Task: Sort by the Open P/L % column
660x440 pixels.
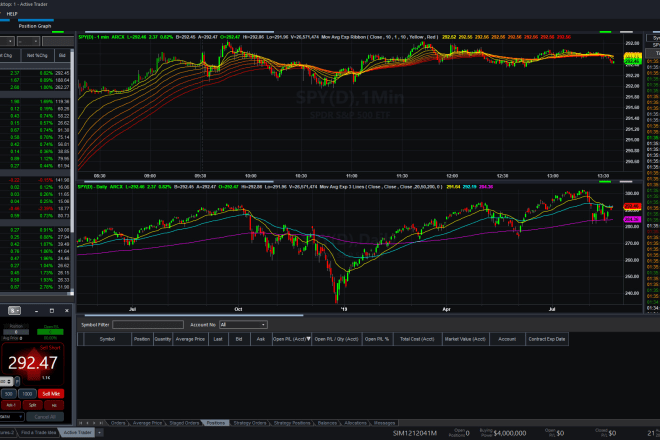Action: pos(377,339)
